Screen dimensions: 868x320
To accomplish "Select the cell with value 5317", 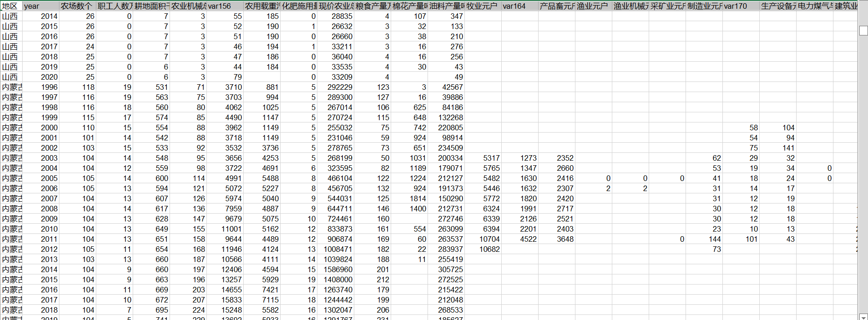I will pos(483,158).
